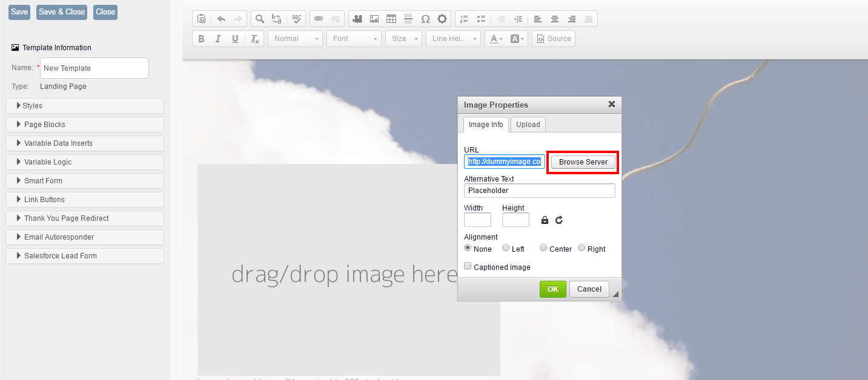
Task: Open the Replace text tool
Action: tap(276, 19)
